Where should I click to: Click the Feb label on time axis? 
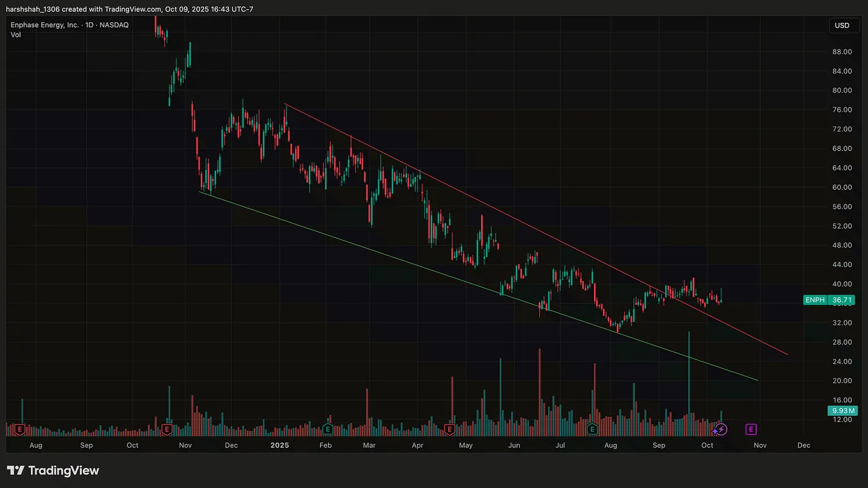coord(325,445)
